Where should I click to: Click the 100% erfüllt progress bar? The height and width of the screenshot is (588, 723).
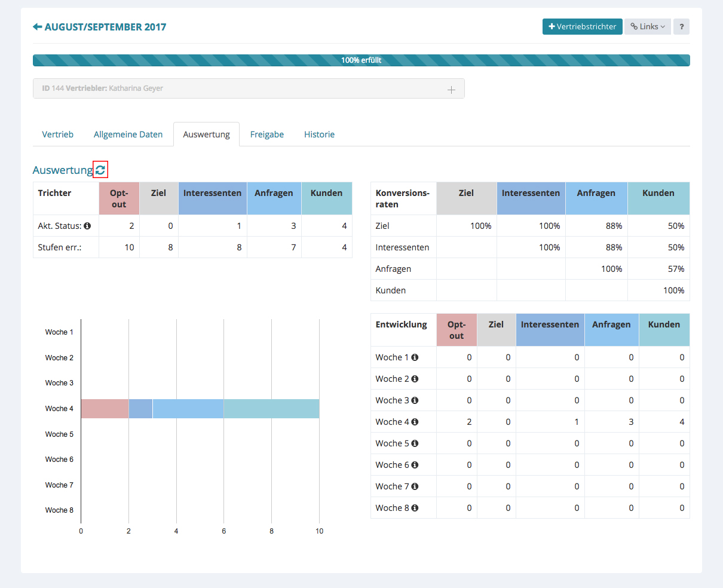click(361, 60)
